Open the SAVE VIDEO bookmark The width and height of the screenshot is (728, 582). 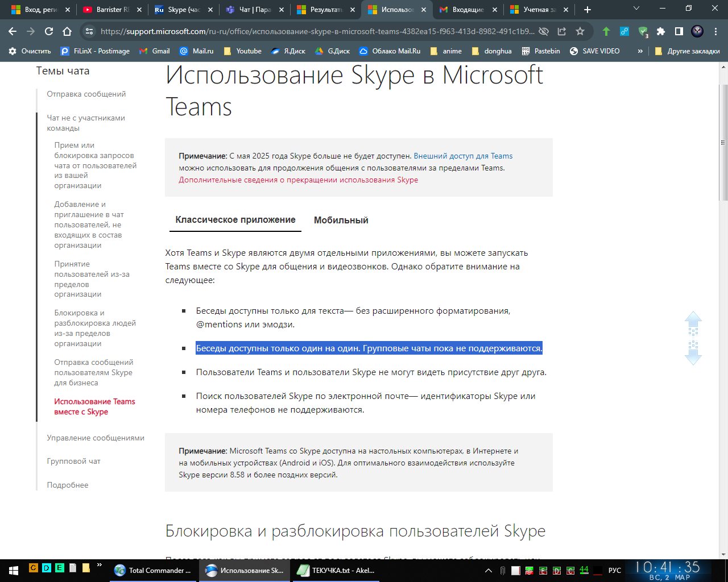tap(594, 51)
